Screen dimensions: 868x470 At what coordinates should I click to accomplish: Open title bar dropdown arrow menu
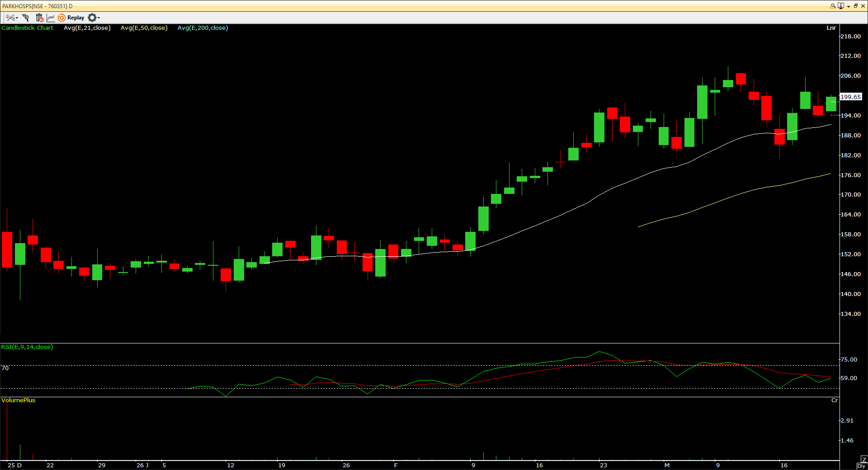point(849,6)
